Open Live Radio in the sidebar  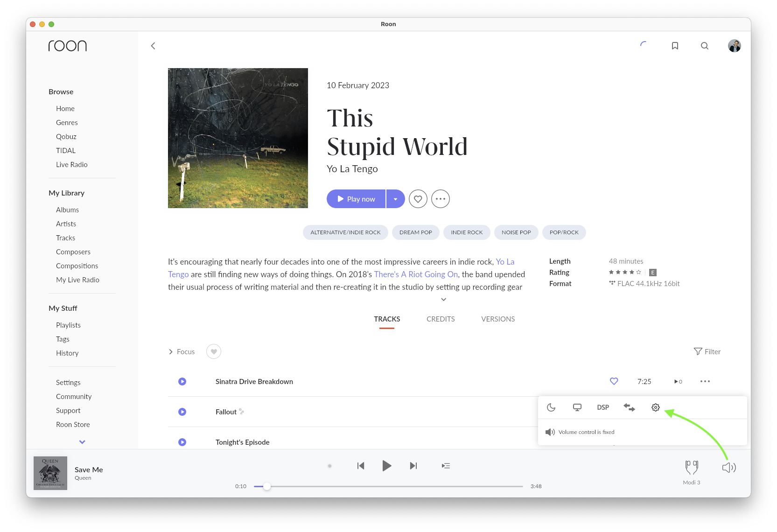pyautogui.click(x=72, y=165)
